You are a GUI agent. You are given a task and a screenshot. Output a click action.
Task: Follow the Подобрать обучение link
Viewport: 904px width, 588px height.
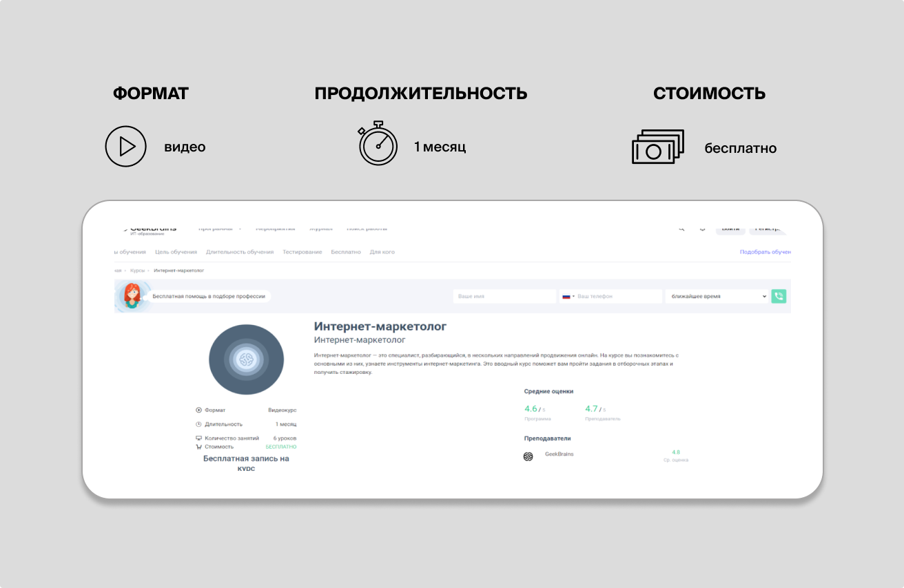pyautogui.click(x=766, y=252)
